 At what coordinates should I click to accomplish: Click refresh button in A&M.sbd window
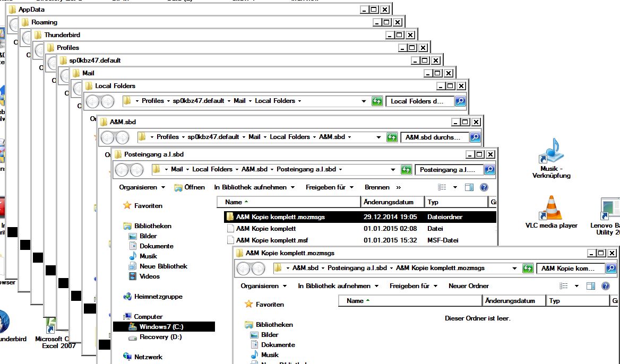[392, 137]
